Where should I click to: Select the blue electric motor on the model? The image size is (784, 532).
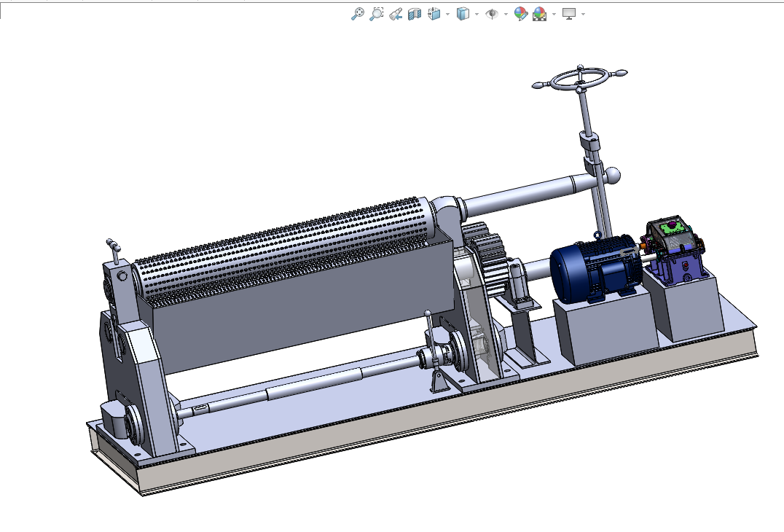pos(595,269)
